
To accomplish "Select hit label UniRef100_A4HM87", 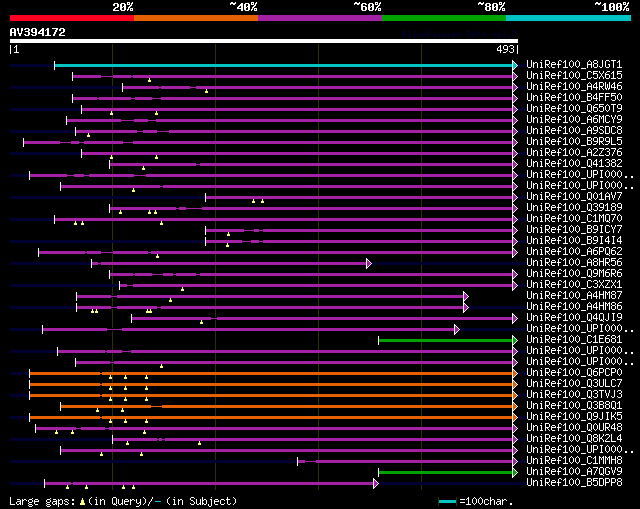I will point(574,296).
